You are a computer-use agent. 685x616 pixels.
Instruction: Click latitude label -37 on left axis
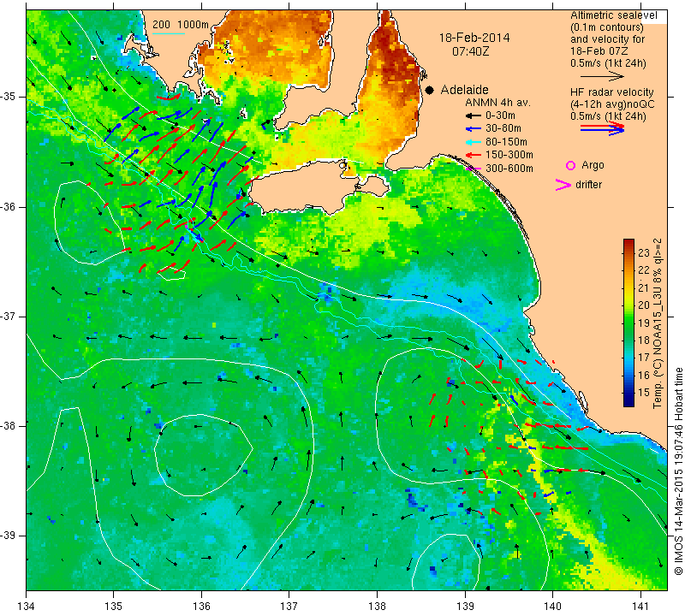8,316
